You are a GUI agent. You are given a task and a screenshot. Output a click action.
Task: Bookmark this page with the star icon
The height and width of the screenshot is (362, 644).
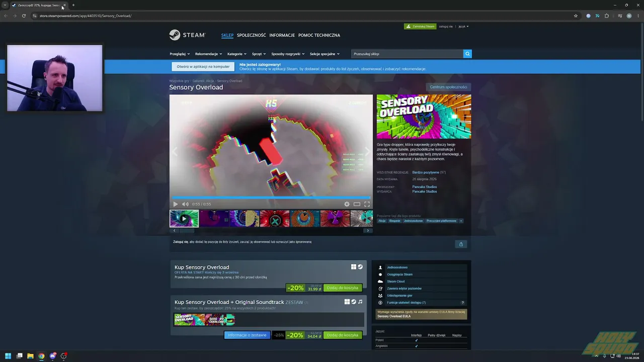click(576, 16)
